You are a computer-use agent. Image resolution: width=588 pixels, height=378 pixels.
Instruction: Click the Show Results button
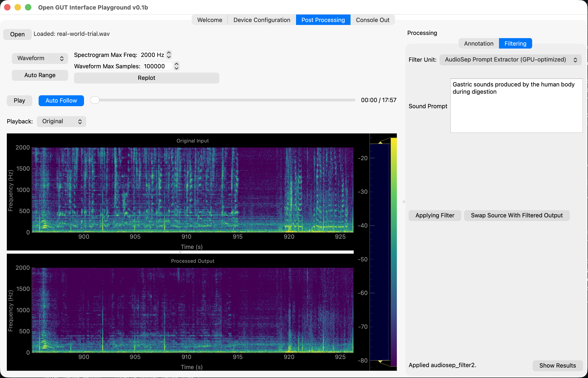557,365
